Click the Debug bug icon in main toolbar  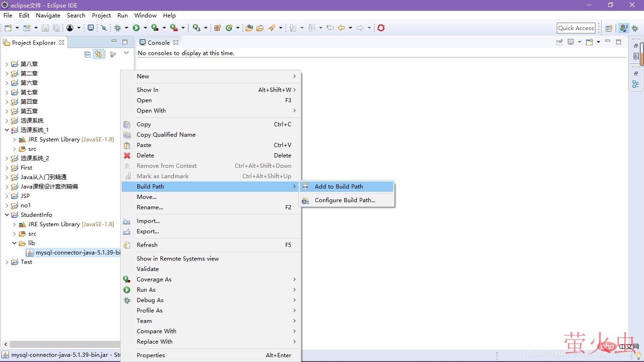coord(117,28)
